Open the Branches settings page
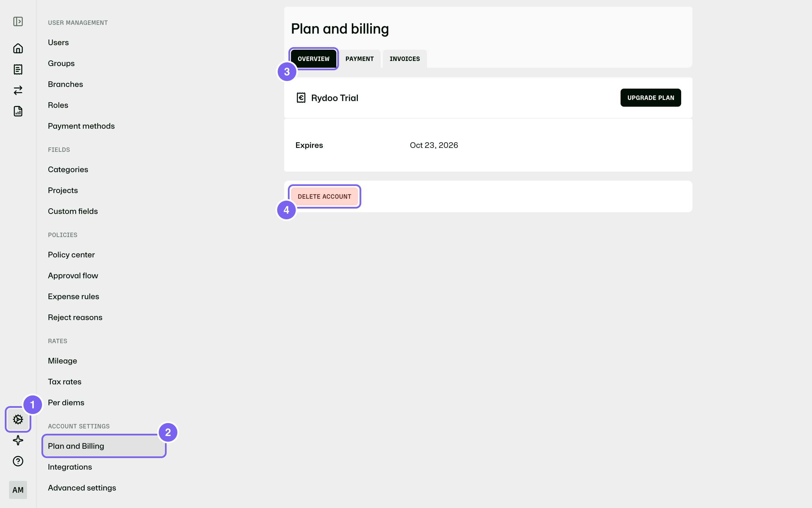The height and width of the screenshot is (508, 812). [65, 84]
